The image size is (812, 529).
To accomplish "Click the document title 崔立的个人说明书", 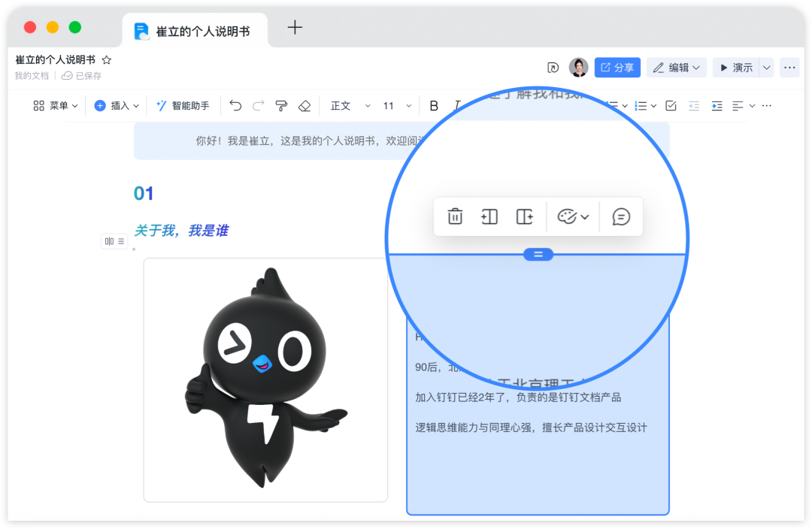I will tap(56, 60).
